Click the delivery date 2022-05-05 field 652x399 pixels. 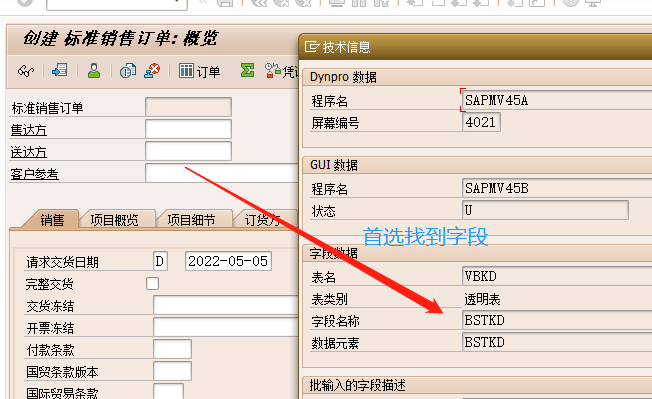click(x=228, y=261)
